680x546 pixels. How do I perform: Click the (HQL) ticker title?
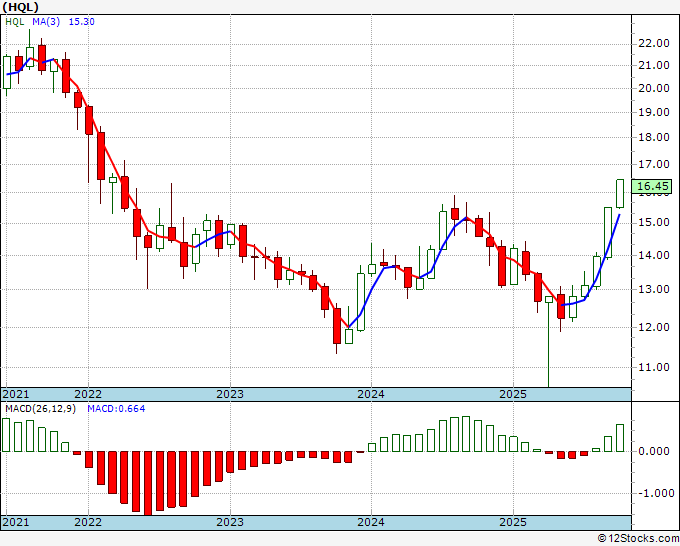[x=20, y=7]
